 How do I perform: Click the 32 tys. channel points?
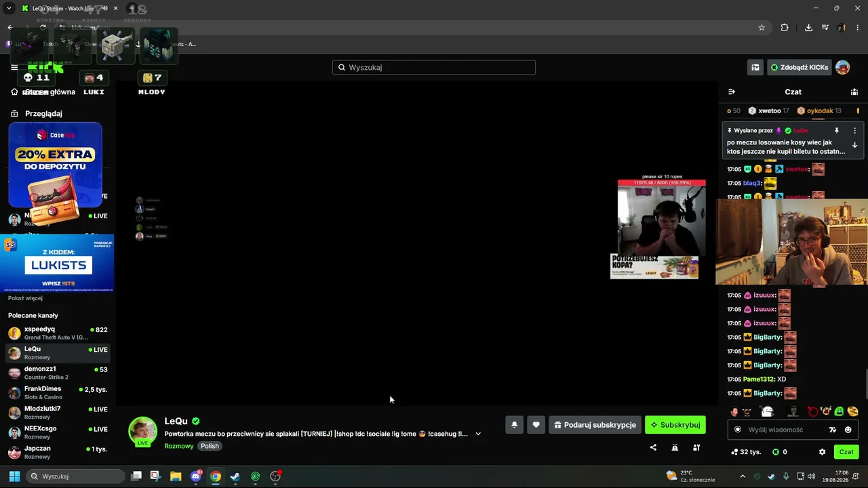(x=747, y=452)
